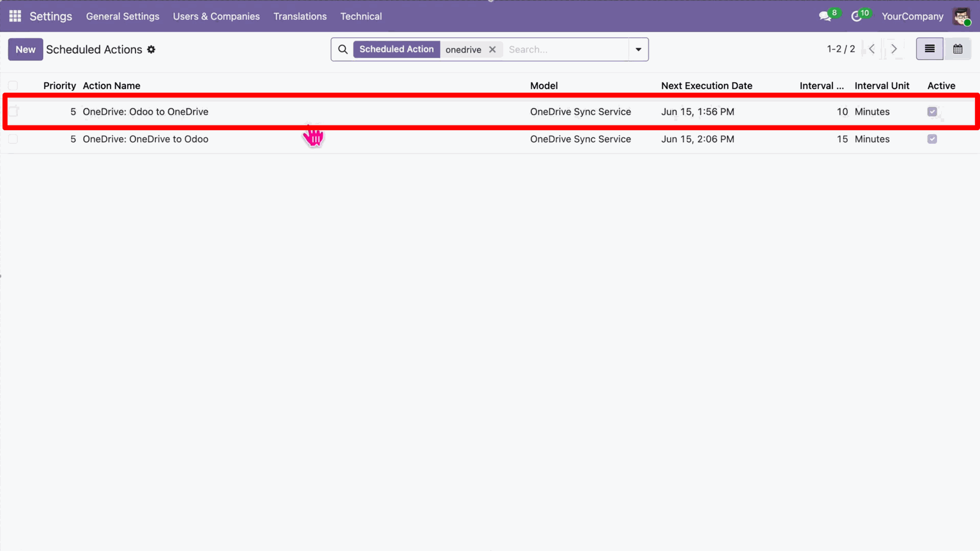
Task: Click the search magnifier icon
Action: (x=343, y=49)
